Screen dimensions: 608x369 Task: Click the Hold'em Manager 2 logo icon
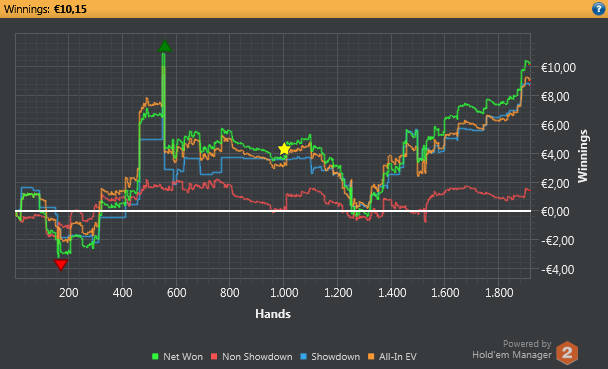(567, 353)
